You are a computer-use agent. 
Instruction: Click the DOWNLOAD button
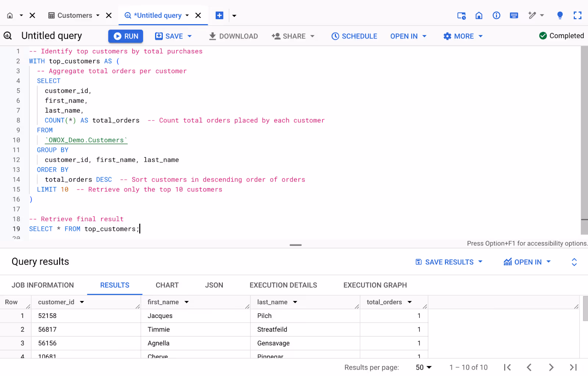[x=233, y=36]
